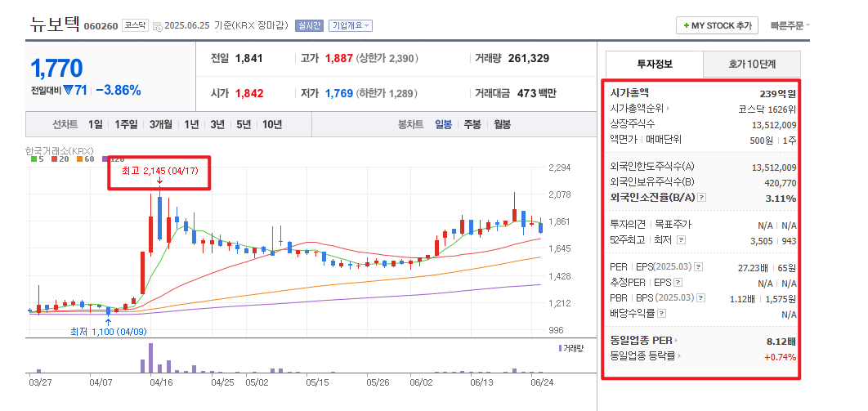Viewport: 868px width, 411px height.
Task: Click the 52-week high value 3,505
Action: point(761,240)
